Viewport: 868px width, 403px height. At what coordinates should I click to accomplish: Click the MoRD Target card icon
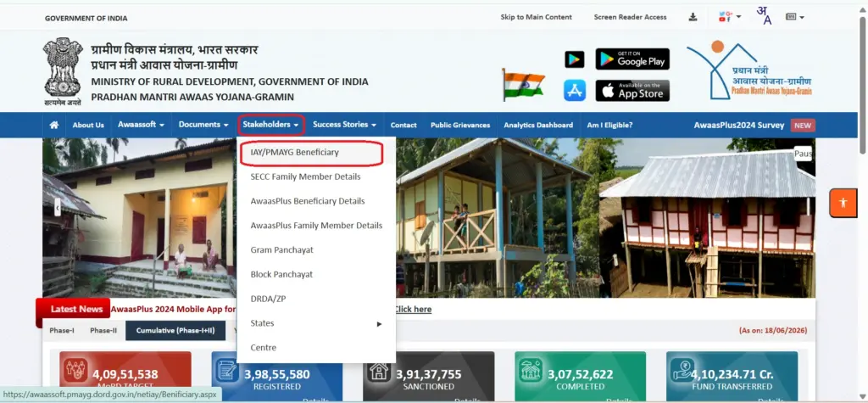pyautogui.click(x=75, y=370)
